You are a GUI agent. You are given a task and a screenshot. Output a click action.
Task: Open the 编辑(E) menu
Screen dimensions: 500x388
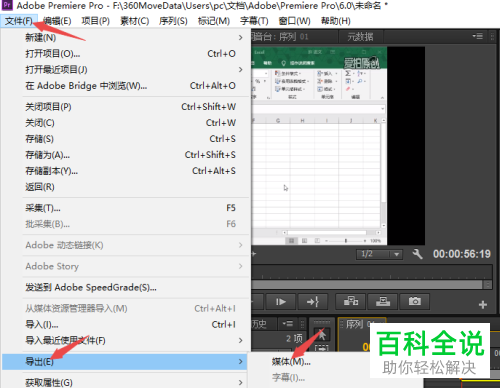coord(57,21)
